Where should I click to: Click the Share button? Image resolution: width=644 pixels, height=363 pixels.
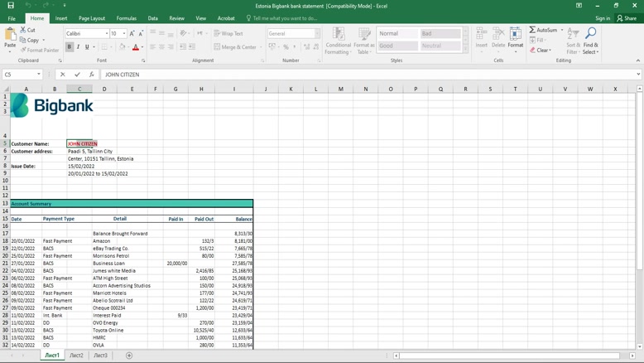coord(627,18)
